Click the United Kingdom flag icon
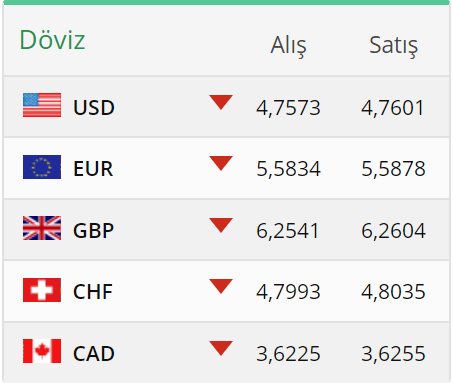The height and width of the screenshot is (383, 453). 42,228
